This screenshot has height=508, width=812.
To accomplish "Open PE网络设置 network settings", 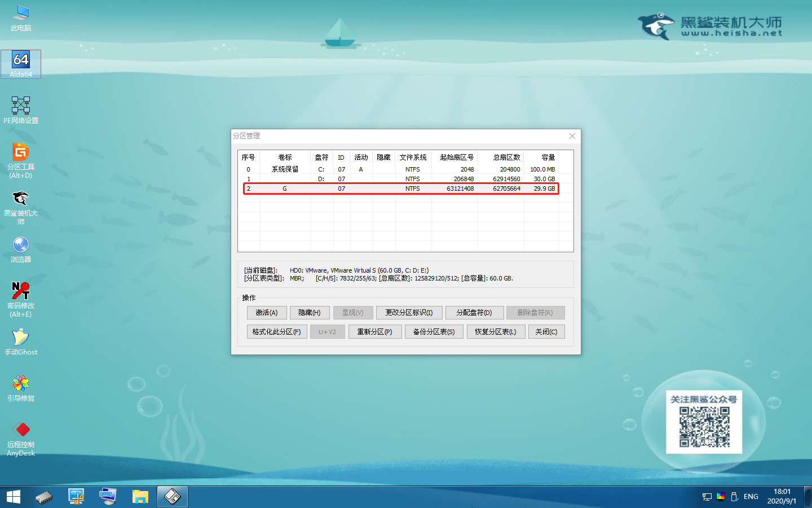I will (x=21, y=108).
